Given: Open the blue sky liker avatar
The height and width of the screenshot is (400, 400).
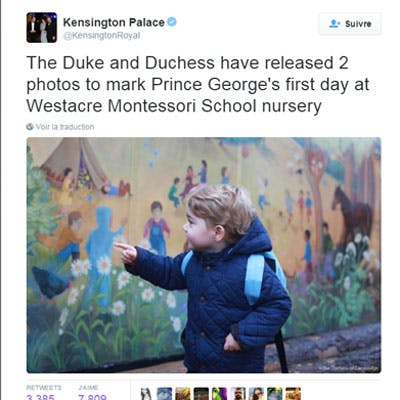Looking at the screenshot, I should coord(164,394).
